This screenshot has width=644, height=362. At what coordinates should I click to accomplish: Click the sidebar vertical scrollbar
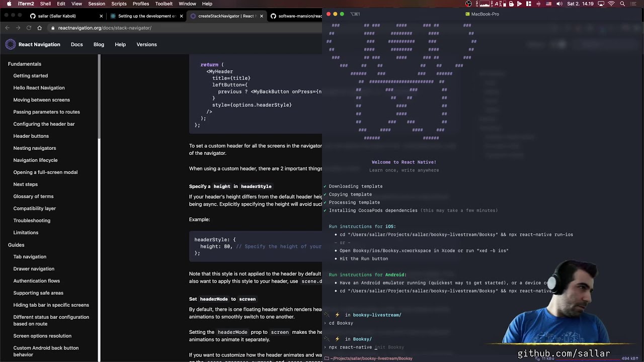coord(99,96)
